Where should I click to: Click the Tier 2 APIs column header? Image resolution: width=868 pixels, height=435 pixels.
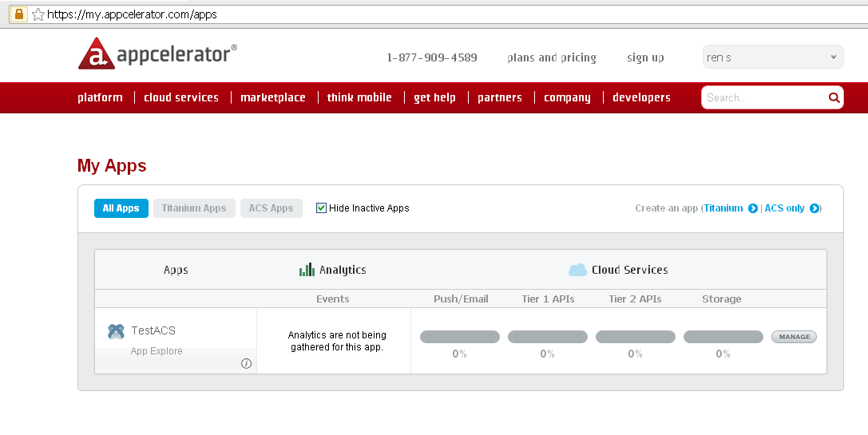(635, 299)
